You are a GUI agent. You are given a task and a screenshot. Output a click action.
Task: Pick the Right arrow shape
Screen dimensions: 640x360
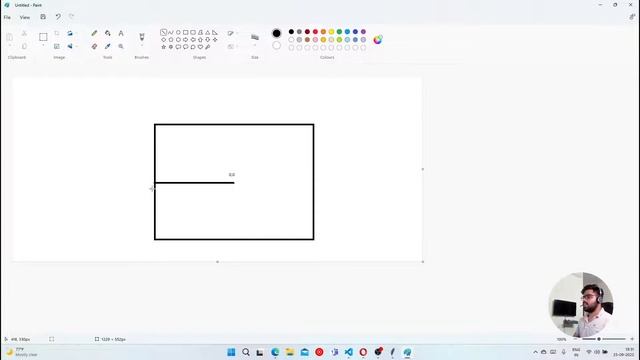tap(185, 40)
